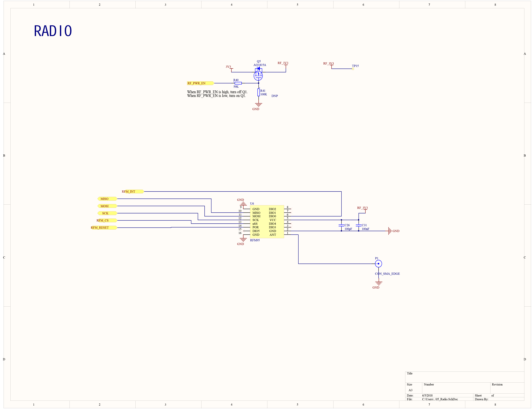Click the RADIO sheet title text

coord(53,31)
